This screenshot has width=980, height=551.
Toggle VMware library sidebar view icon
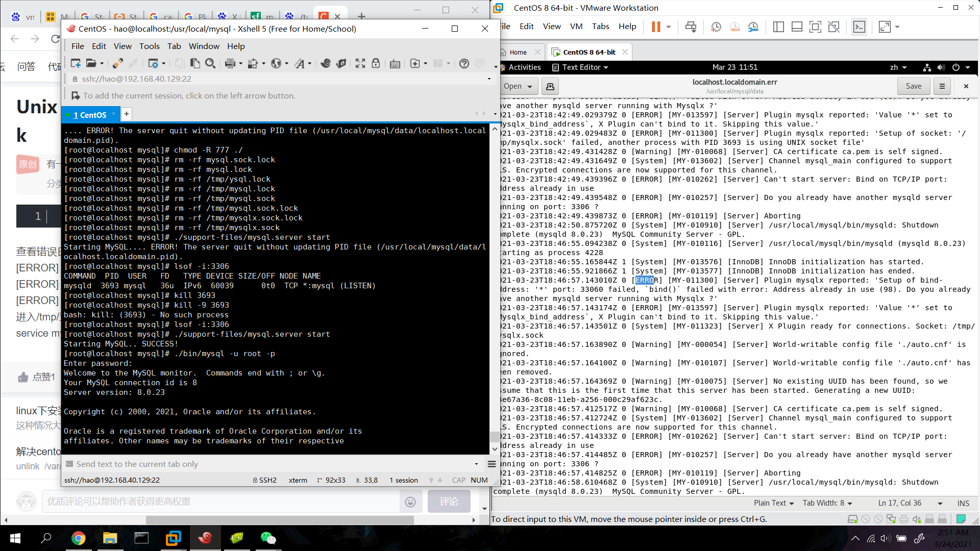pos(778,27)
